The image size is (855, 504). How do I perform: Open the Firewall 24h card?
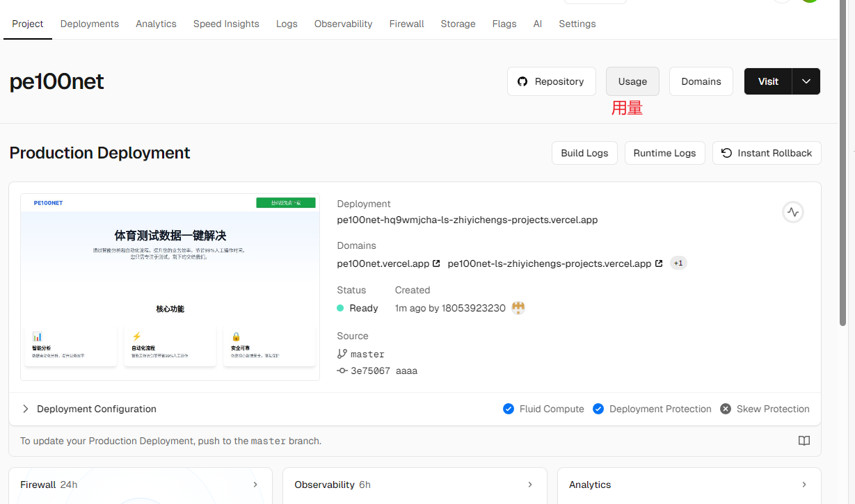click(141, 485)
